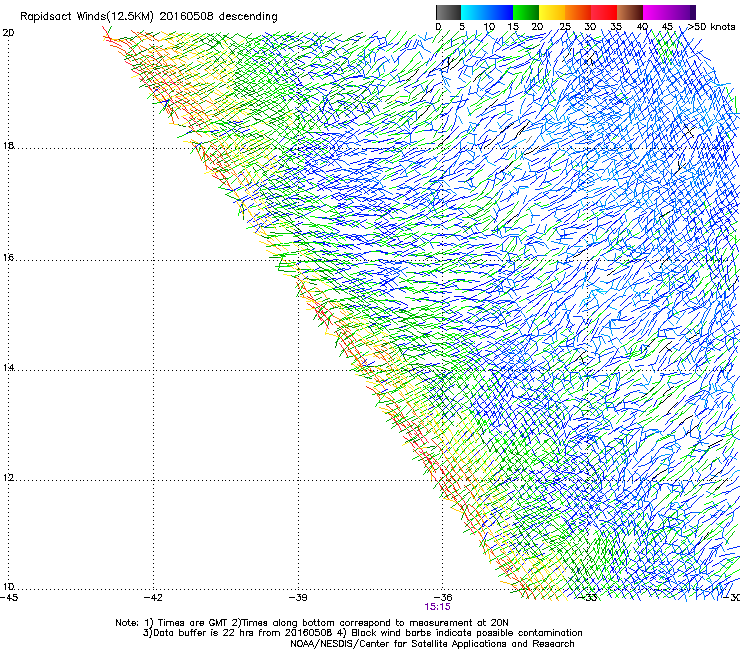Click latitude label '20' on left axis
The height and width of the screenshot is (650, 740).
click(x=8, y=33)
